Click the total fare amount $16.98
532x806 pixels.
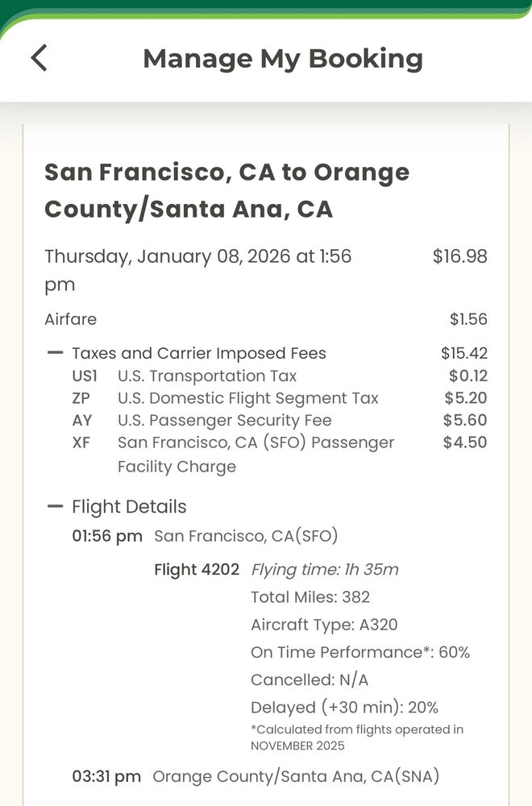click(x=462, y=256)
